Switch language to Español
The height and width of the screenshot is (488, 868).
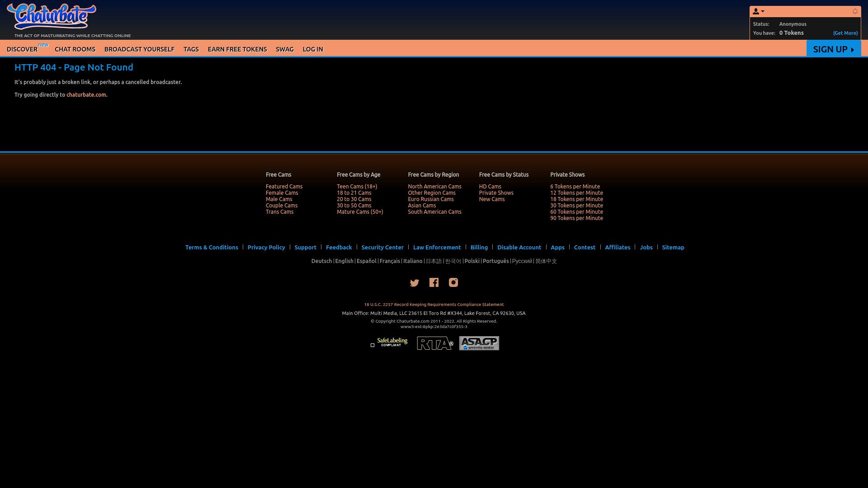[366, 261]
